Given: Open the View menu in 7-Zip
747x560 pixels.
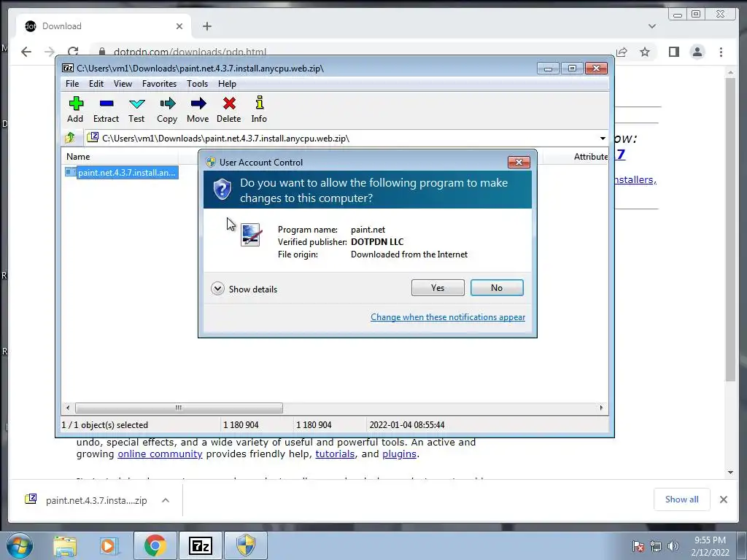Looking at the screenshot, I should [123, 84].
